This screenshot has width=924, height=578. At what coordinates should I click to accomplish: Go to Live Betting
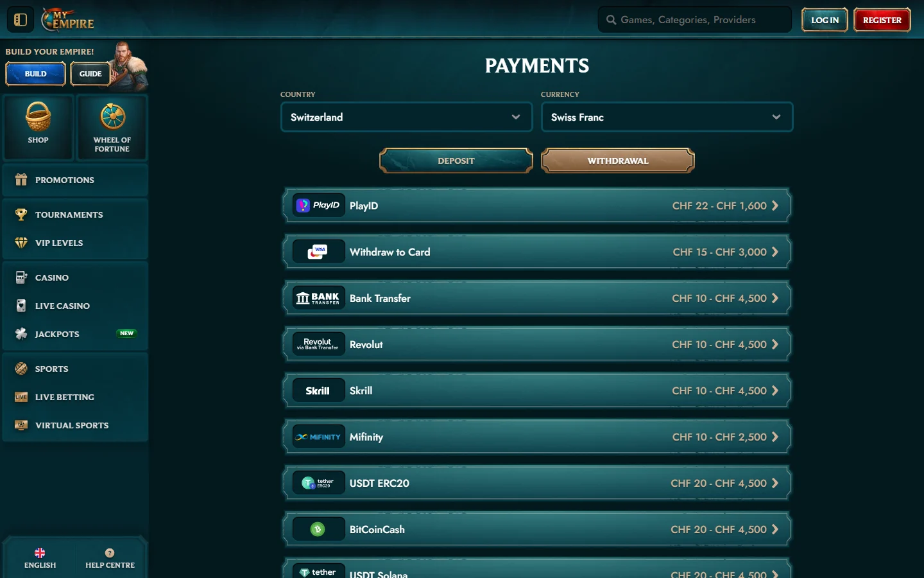[75, 397]
